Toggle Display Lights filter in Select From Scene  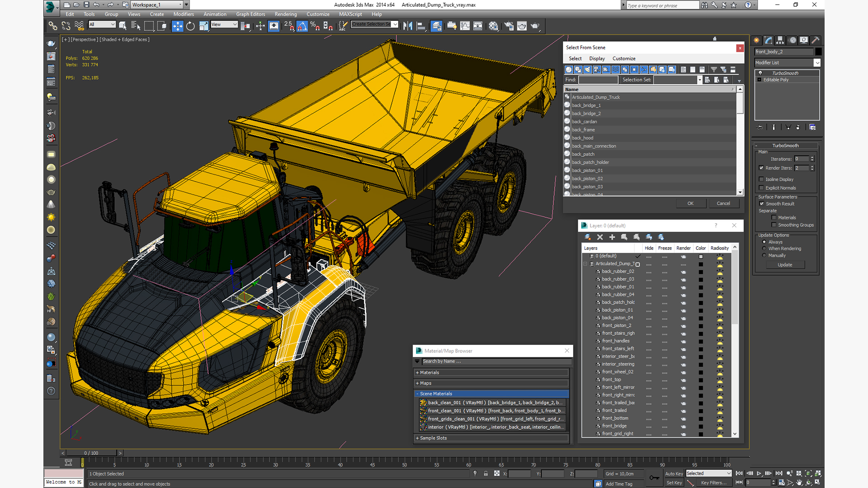click(587, 70)
